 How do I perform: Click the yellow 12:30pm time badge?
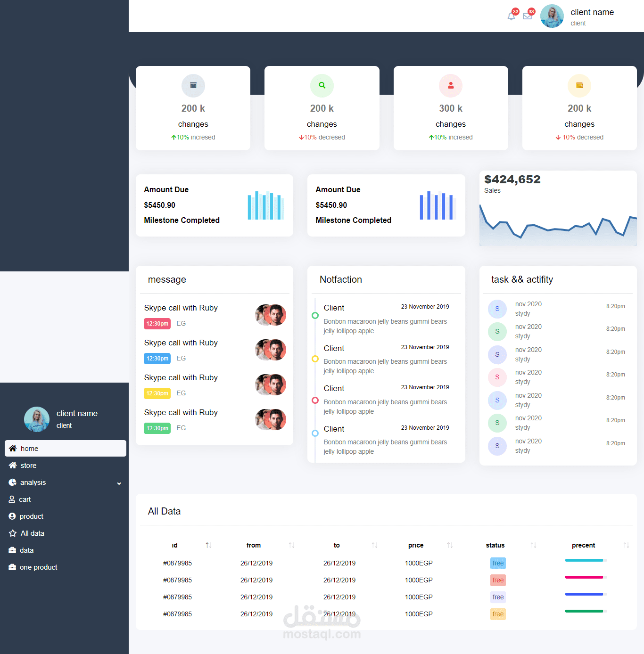tap(157, 393)
